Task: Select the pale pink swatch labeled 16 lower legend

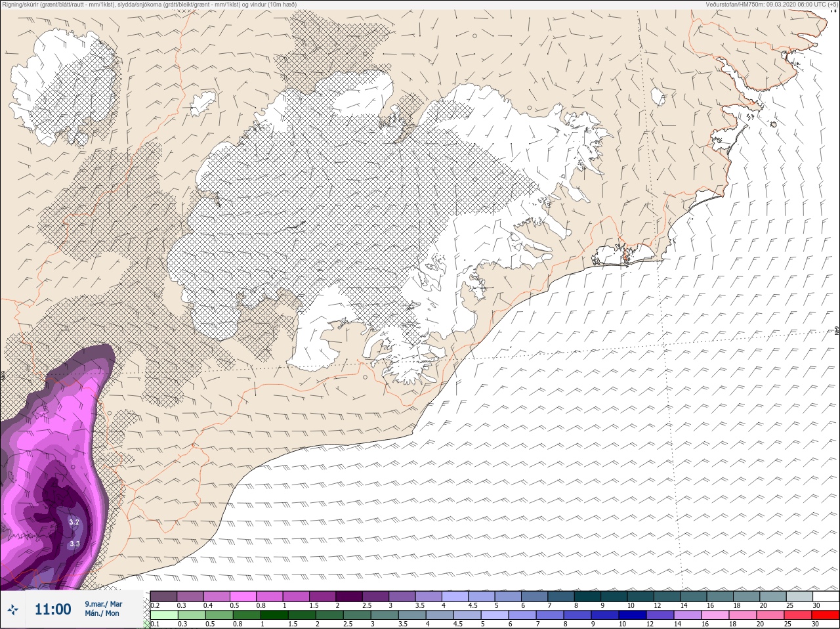Action: point(715,615)
